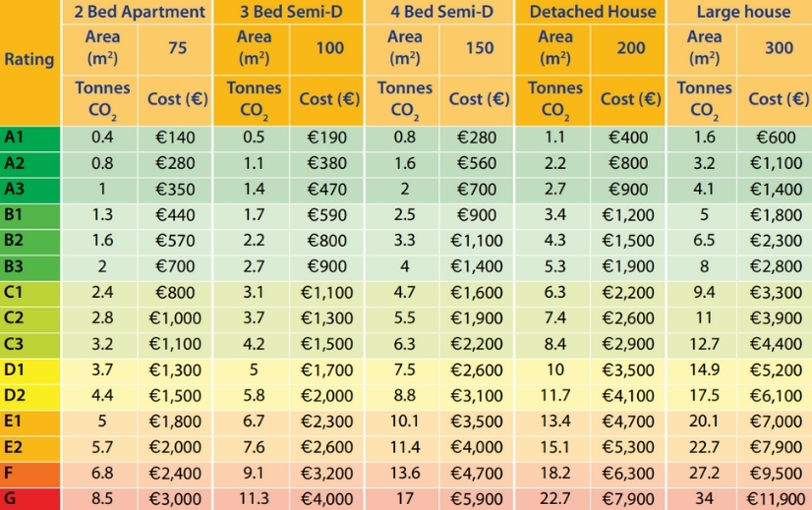The height and width of the screenshot is (510, 812).
Task: Select the 2 Bed Apartment area value 75
Action: pyautogui.click(x=178, y=47)
